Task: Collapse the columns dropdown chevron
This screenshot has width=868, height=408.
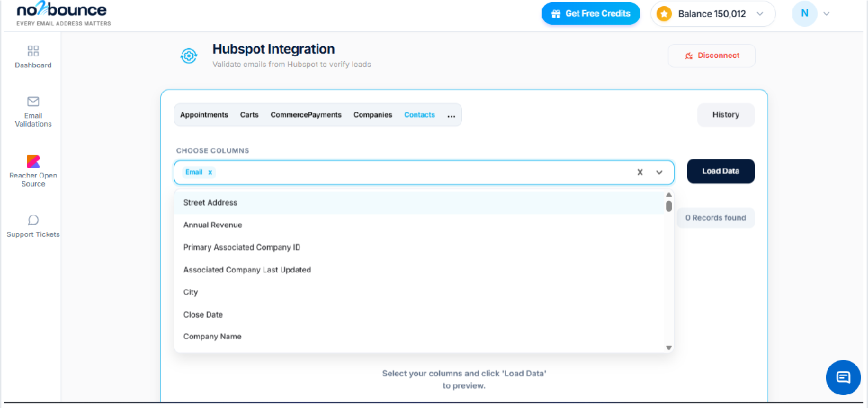Action: click(659, 172)
